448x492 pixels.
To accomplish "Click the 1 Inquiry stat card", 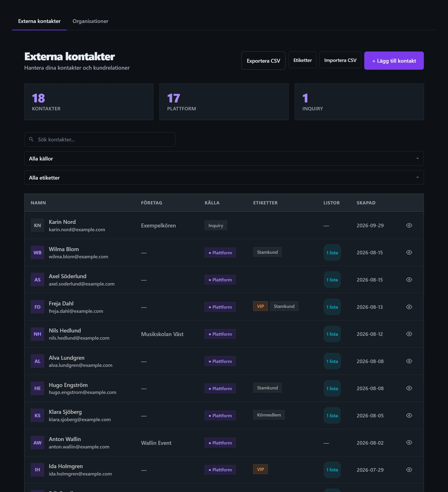I will point(359,102).
